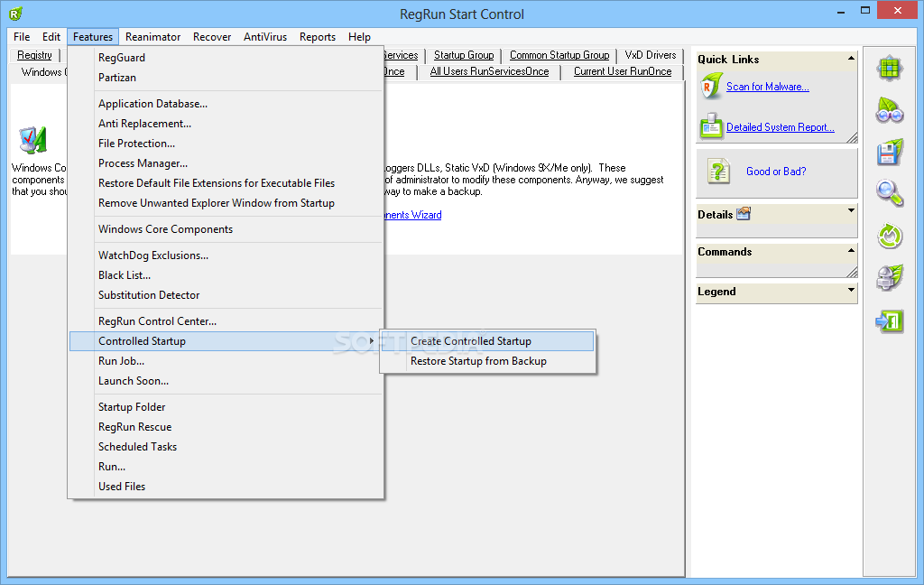Select Partizan menu entry
924x585 pixels.
tap(226, 78)
